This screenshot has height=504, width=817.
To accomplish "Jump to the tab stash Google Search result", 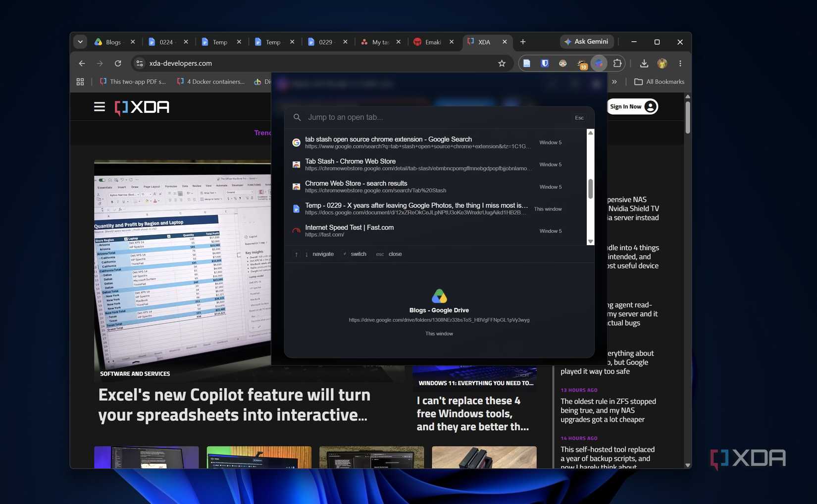I will pyautogui.click(x=436, y=143).
